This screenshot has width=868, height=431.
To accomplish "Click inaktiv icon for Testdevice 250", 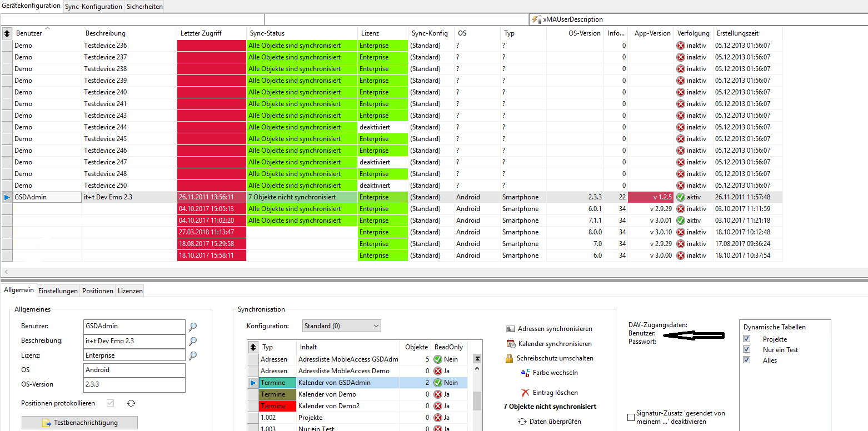I will pyautogui.click(x=681, y=186).
